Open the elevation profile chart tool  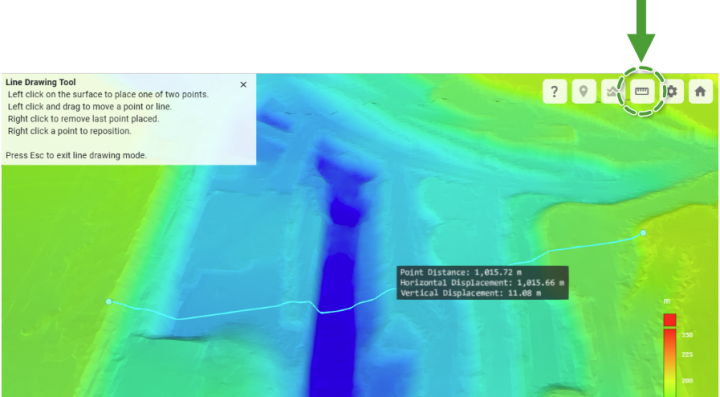612,91
